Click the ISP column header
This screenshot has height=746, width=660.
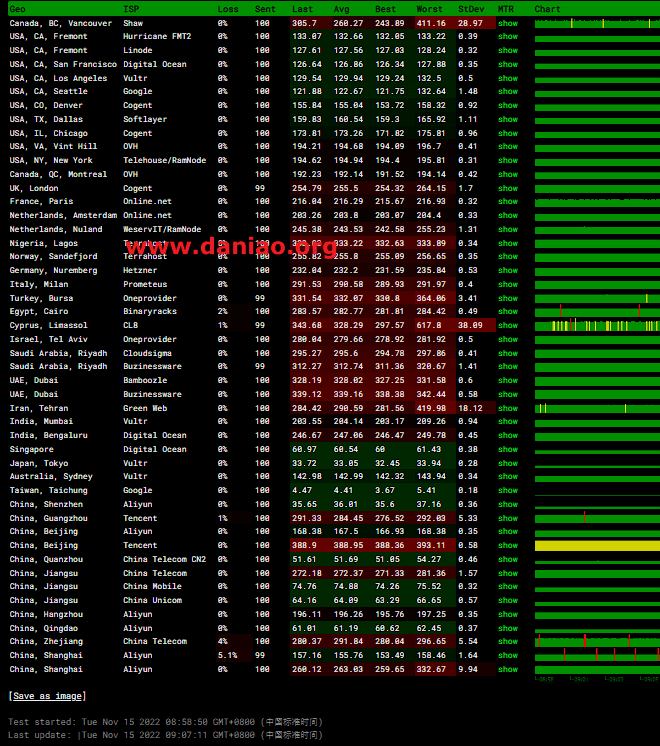point(131,9)
